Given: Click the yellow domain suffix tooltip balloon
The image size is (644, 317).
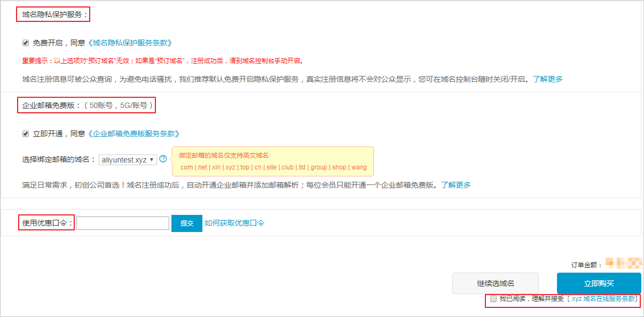Looking at the screenshot, I should click(x=272, y=161).
